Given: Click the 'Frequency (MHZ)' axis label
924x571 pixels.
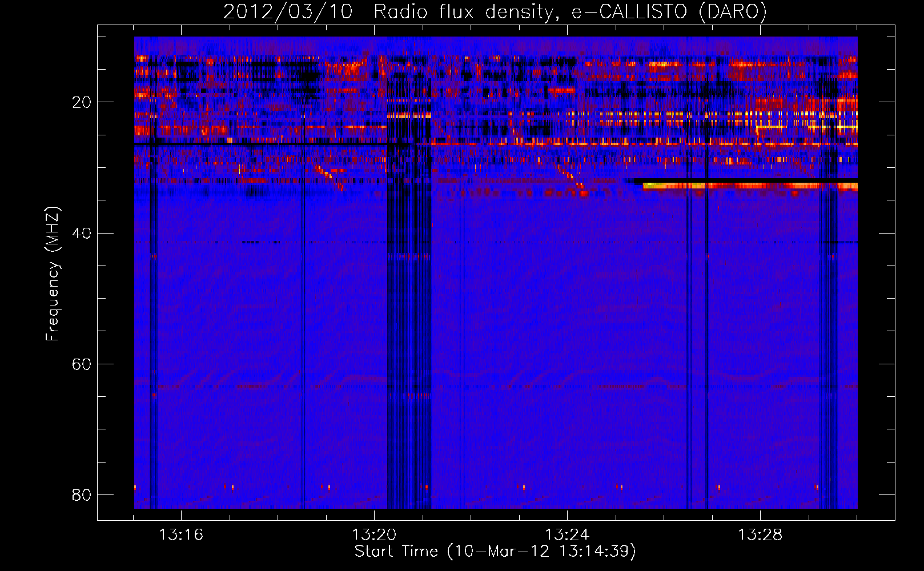Looking at the screenshot, I should coord(52,274).
